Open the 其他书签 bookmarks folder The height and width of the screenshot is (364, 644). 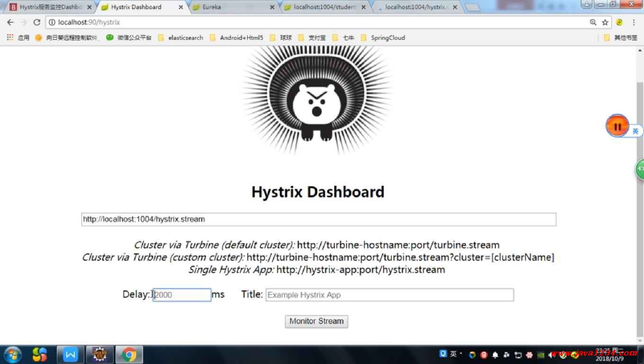tap(621, 37)
